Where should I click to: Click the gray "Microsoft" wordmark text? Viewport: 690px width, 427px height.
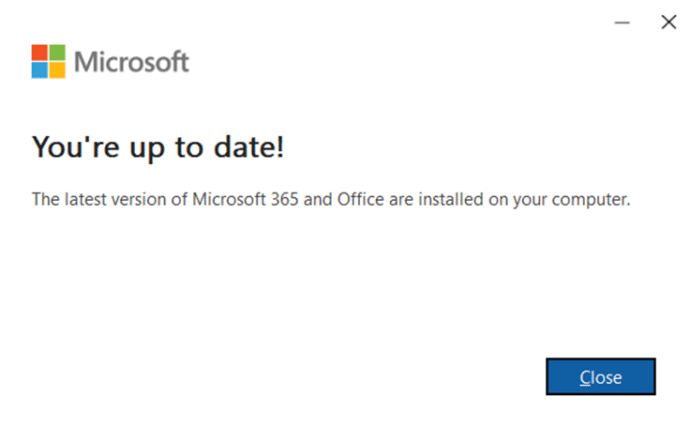click(x=132, y=62)
